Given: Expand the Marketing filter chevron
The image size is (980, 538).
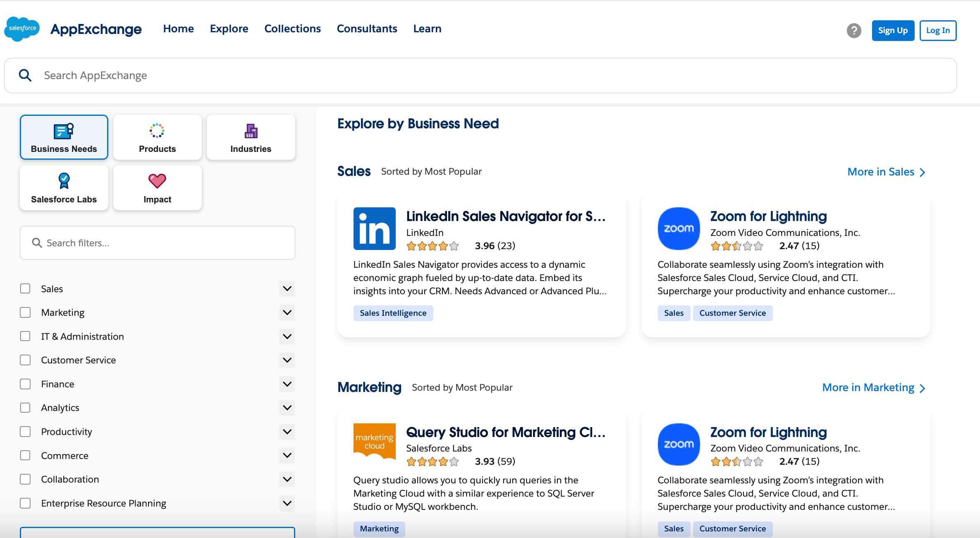Looking at the screenshot, I should coord(287,312).
